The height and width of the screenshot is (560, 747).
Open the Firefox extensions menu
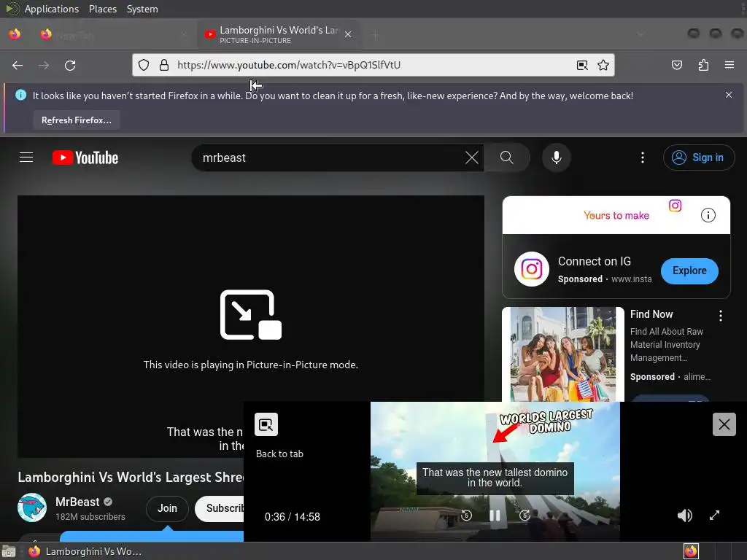[703, 65]
